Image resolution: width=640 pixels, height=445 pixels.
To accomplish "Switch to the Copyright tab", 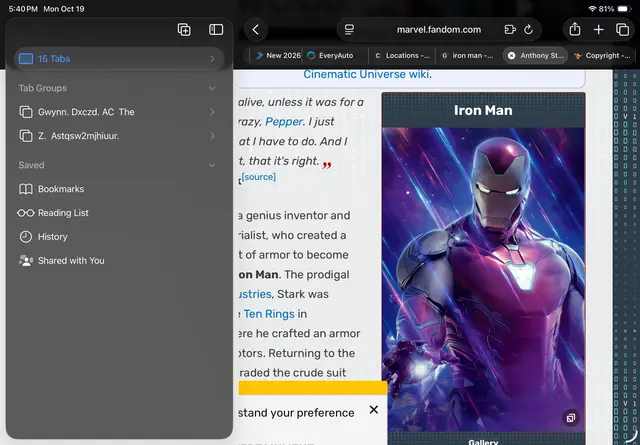I will pos(602,56).
